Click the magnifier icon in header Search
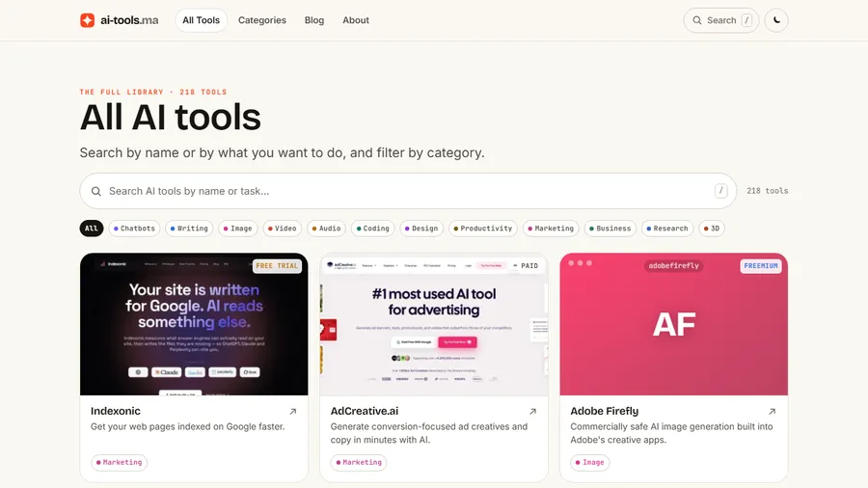Image resolution: width=868 pixels, height=488 pixels. (697, 20)
